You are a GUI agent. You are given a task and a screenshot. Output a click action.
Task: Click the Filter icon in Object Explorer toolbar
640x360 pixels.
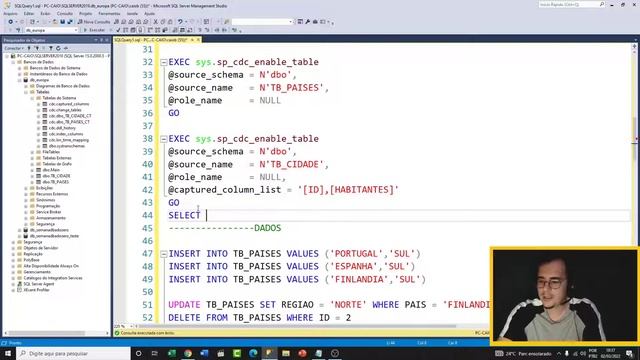[x=51, y=48]
